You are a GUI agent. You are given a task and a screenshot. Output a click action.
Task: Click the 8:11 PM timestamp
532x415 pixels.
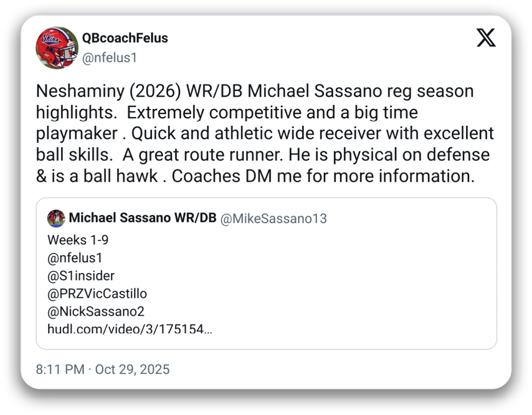pyautogui.click(x=60, y=369)
